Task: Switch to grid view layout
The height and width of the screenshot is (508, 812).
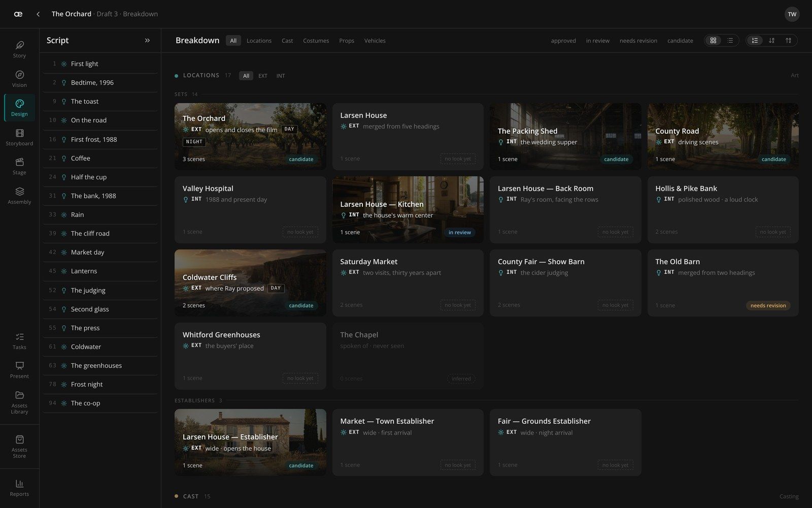Action: (x=713, y=41)
